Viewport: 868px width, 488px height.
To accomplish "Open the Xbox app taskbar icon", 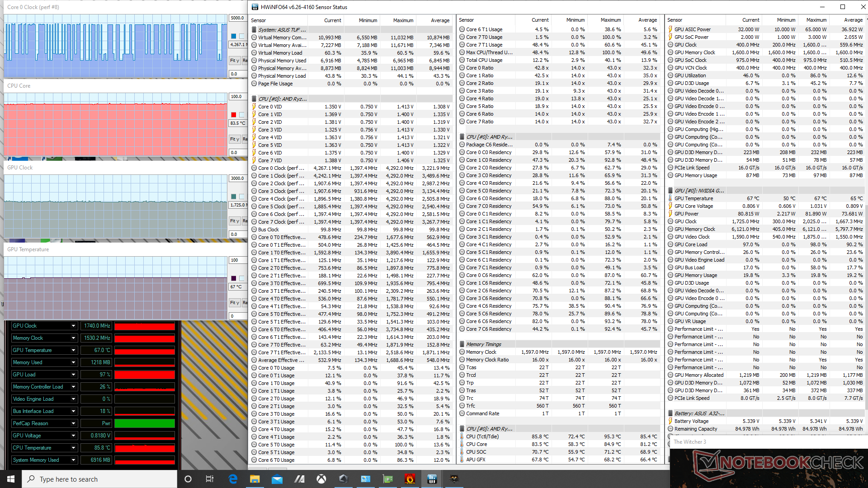I will click(x=321, y=479).
